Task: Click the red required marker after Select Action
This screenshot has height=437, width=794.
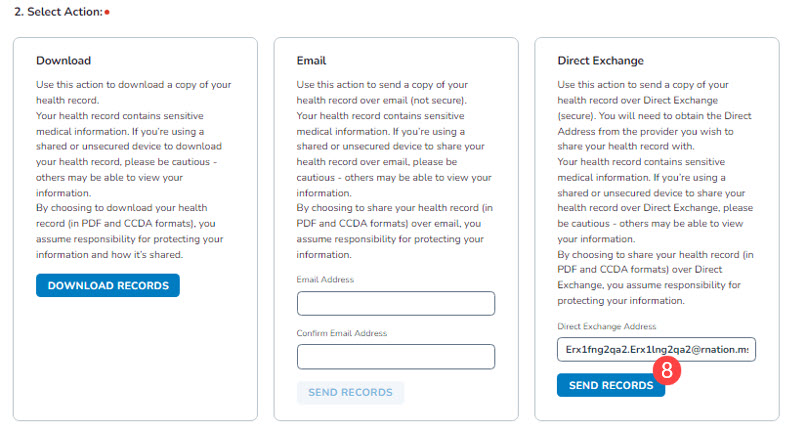Action: [107, 12]
